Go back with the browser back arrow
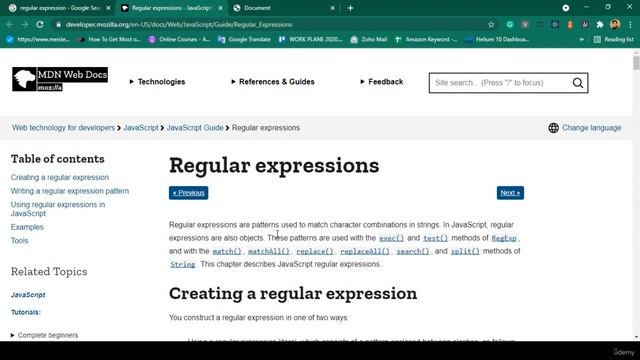The image size is (640, 360). pos(10,24)
